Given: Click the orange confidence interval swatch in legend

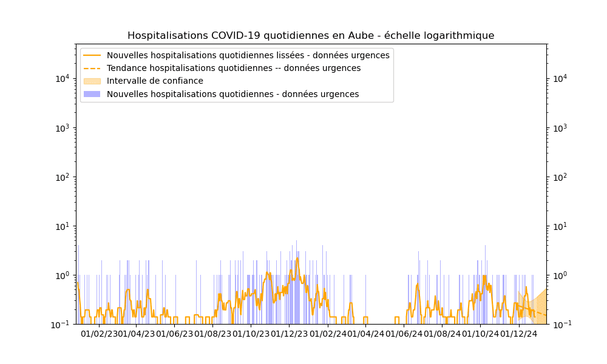Looking at the screenshot, I should coord(92,81).
